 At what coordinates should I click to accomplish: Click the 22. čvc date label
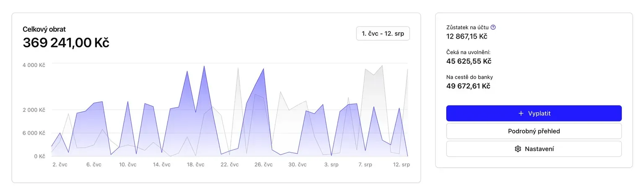tap(230, 165)
